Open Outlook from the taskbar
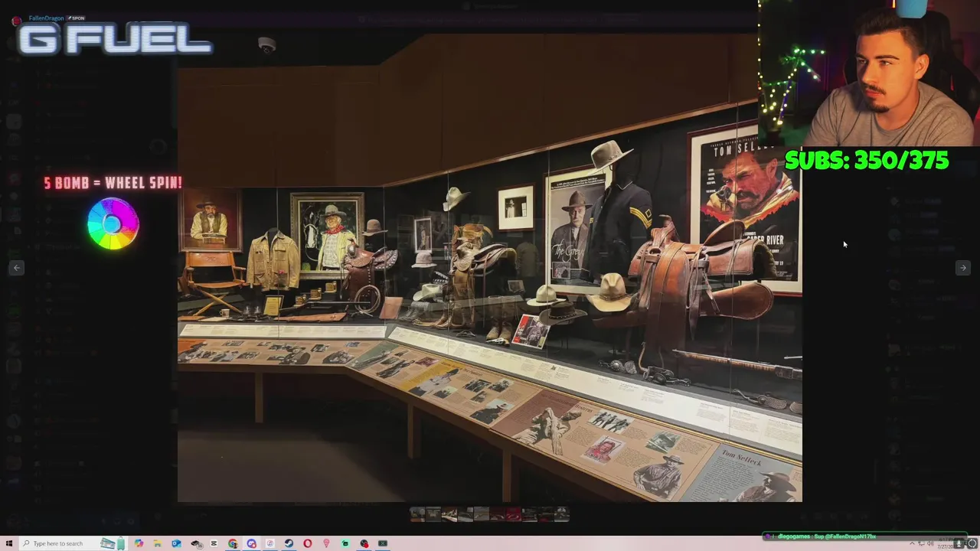The image size is (980, 551). pyautogui.click(x=176, y=543)
